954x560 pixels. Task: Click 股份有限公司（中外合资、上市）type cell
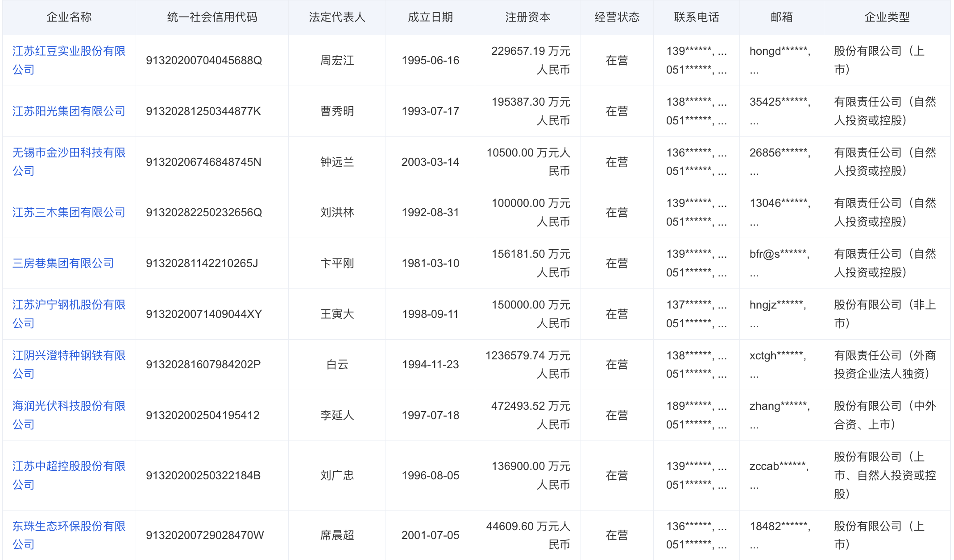[x=885, y=415]
